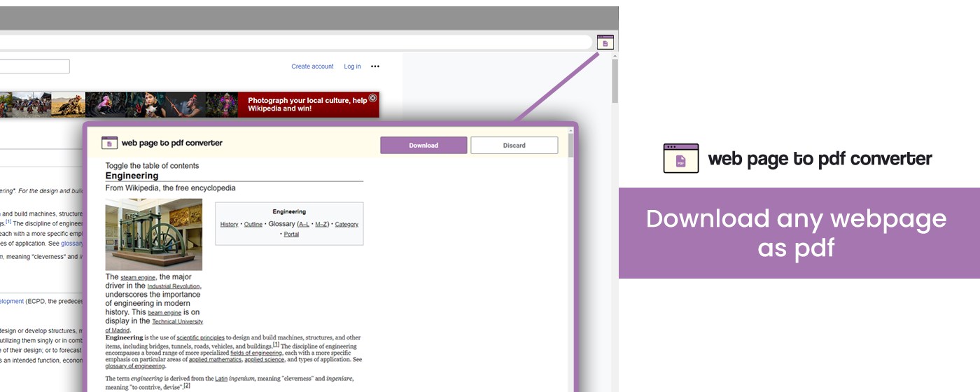Open the Portal link in Engineering box

[291, 234]
